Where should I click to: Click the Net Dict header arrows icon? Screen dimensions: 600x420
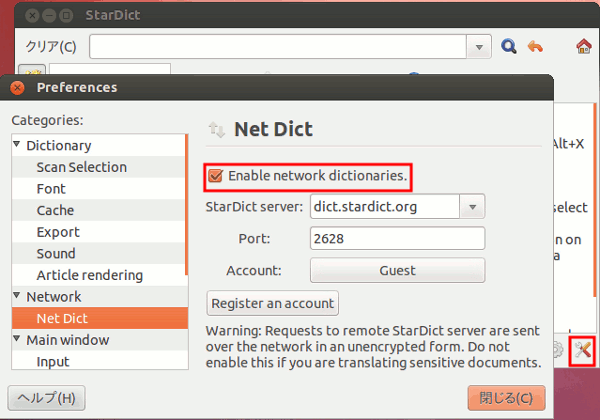pyautogui.click(x=216, y=129)
